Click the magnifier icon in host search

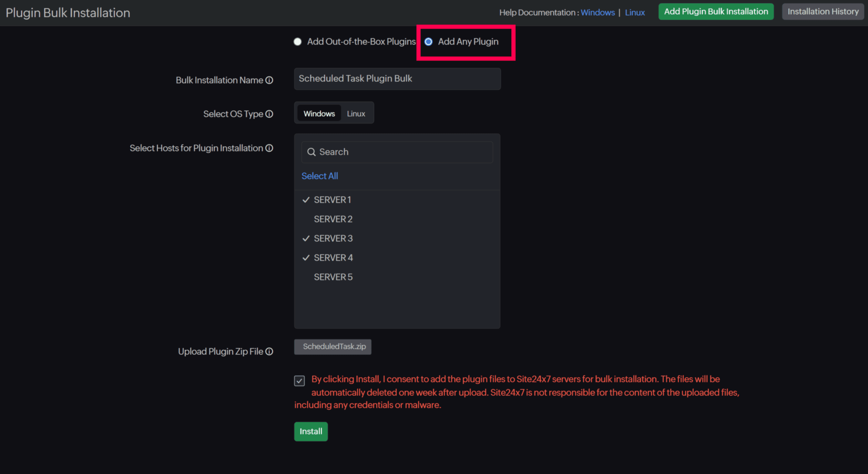[x=311, y=152]
